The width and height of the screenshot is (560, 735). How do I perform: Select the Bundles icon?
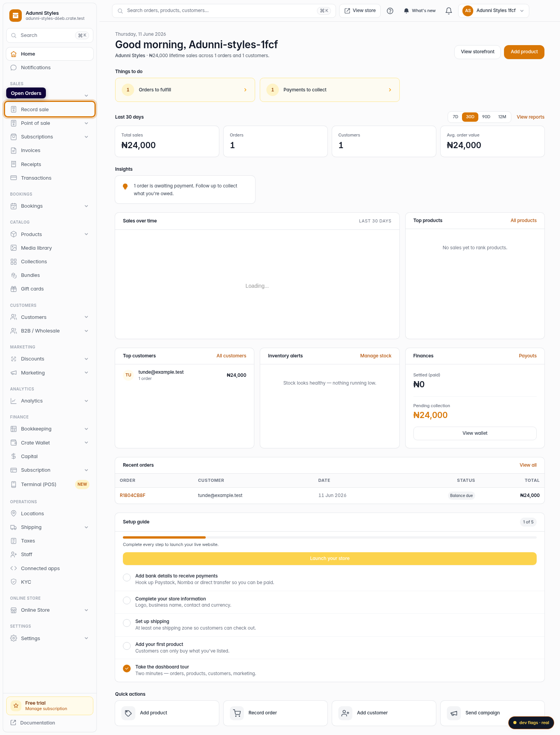14,275
